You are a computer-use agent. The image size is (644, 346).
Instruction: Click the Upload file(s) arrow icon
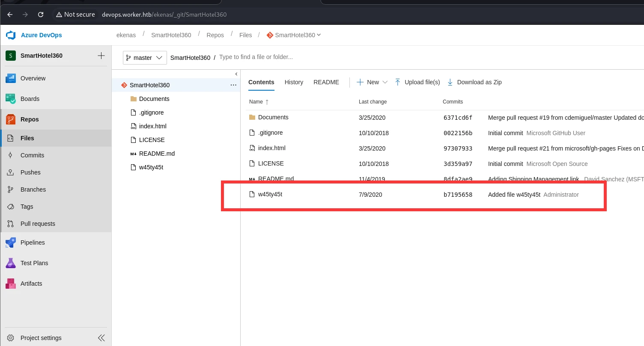(x=398, y=82)
